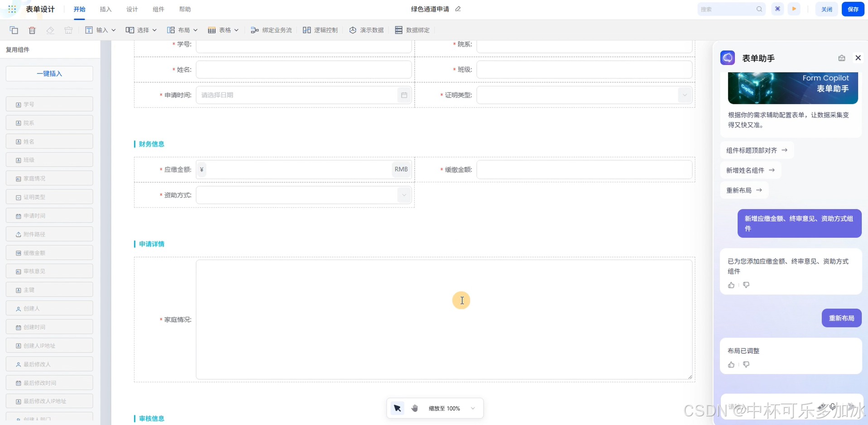This screenshot has width=868, height=425.
Task: Click the 一键插入 button
Action: coord(49,74)
